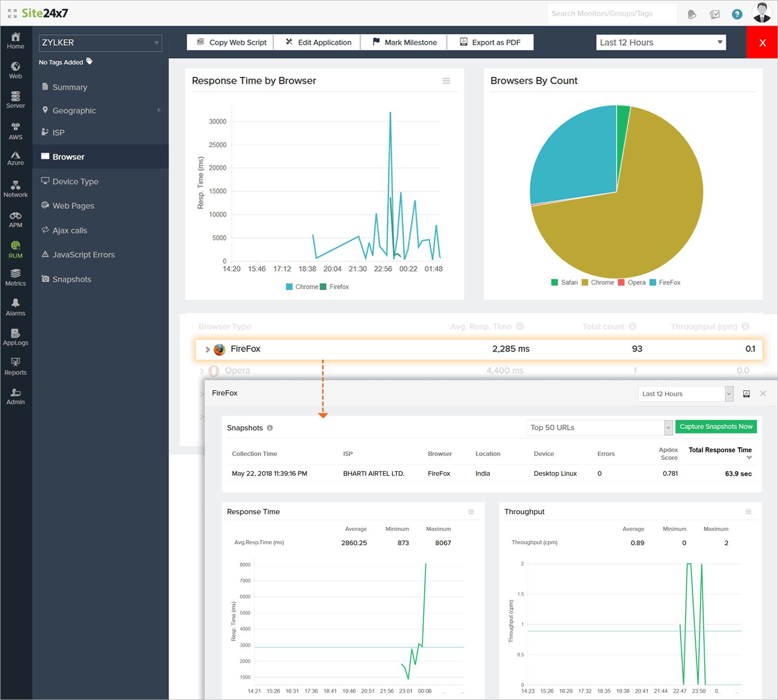Image resolution: width=778 pixels, height=700 pixels.
Task: Click Capture Snapshots Now button
Action: point(716,427)
